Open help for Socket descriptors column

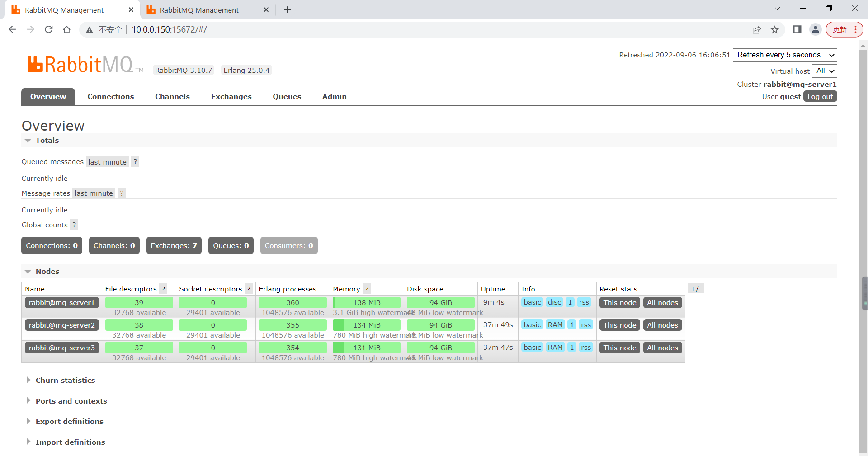click(x=248, y=289)
